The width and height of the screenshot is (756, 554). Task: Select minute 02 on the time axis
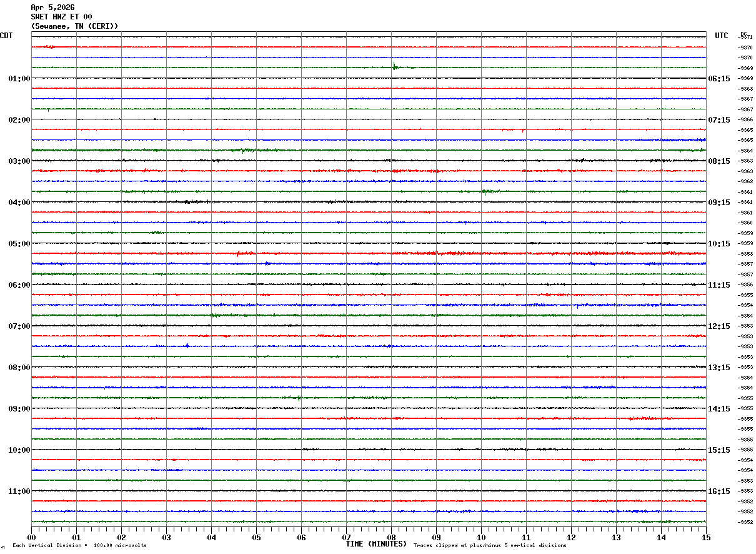[121, 537]
